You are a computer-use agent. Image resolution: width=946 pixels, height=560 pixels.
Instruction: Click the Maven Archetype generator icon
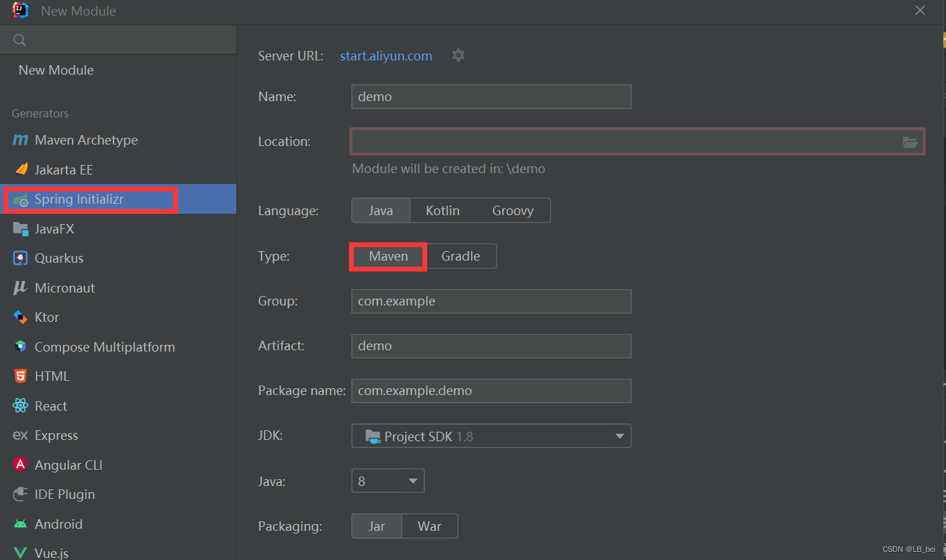click(x=20, y=140)
